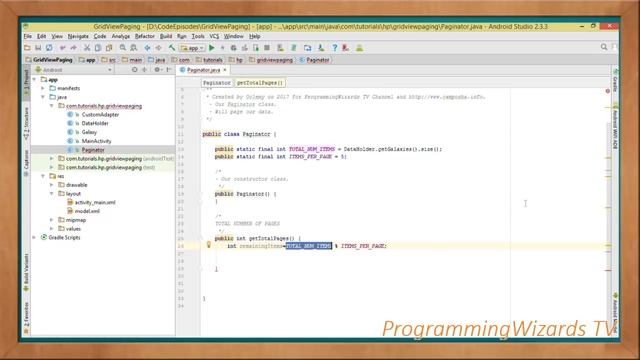Click the Open folder toolbar icon
This screenshot has width=640, height=360.
coord(27,48)
